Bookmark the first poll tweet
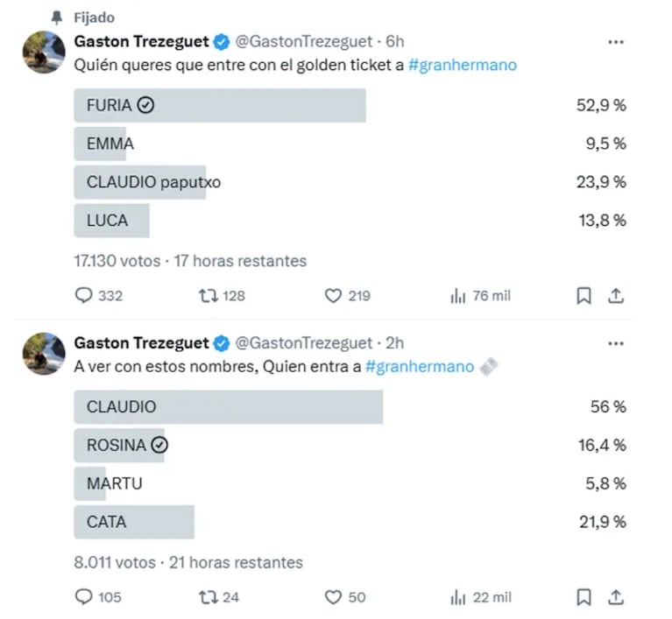 584,296
